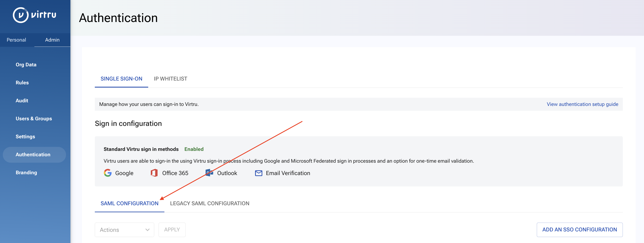Image resolution: width=644 pixels, height=243 pixels.
Task: Select Authentication in the sidebar
Action: pyautogui.click(x=34, y=155)
